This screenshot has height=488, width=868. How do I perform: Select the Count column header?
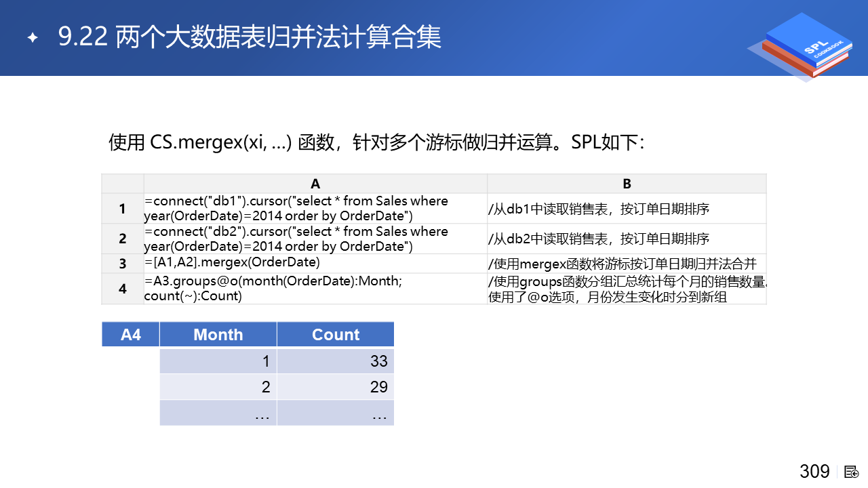tap(336, 334)
